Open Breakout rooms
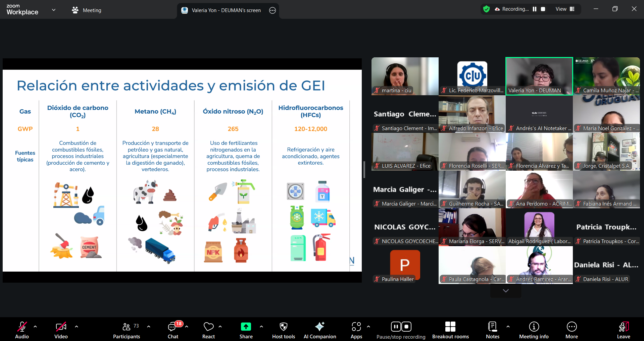This screenshot has width=644, height=341. [x=450, y=330]
